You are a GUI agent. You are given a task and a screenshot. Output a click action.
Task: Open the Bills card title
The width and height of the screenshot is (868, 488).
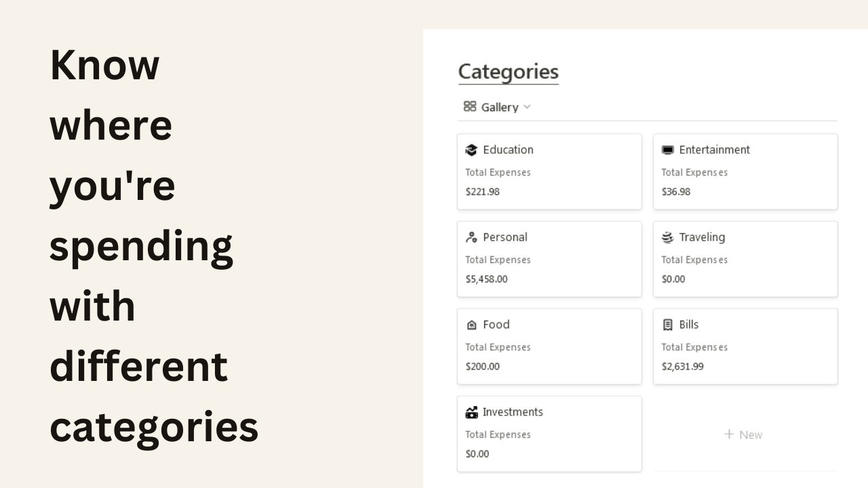[689, 325]
